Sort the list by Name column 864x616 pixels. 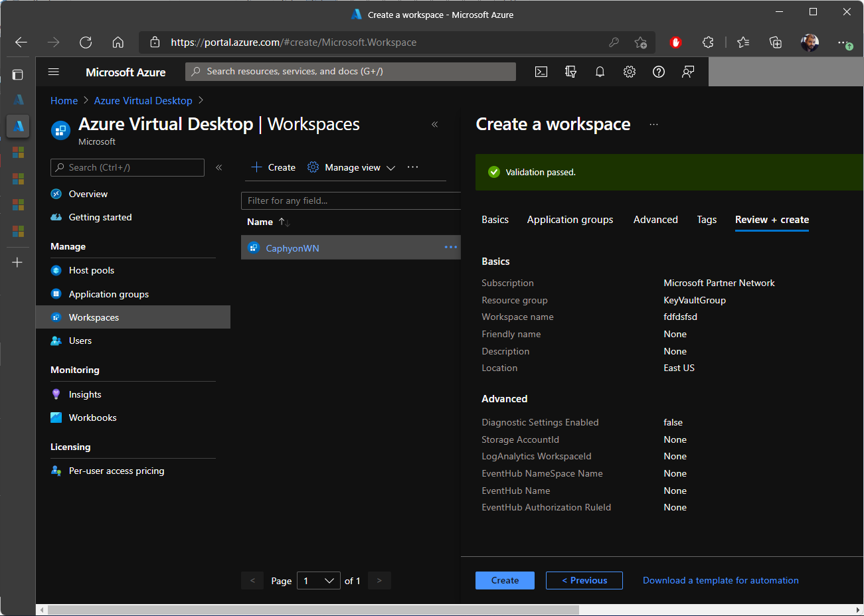point(268,222)
